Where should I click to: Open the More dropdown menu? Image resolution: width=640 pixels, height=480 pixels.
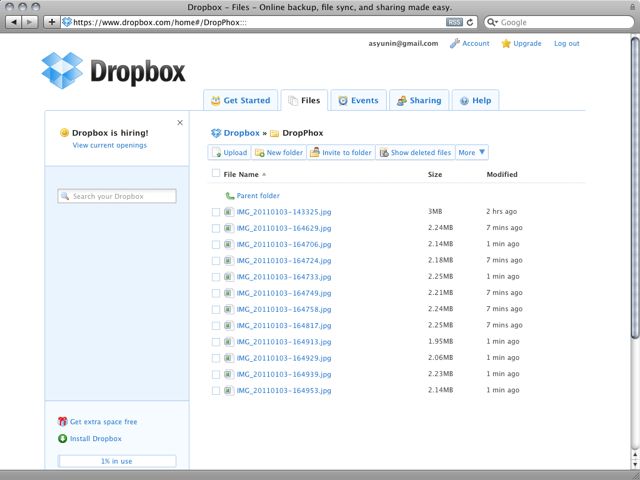[x=472, y=152]
